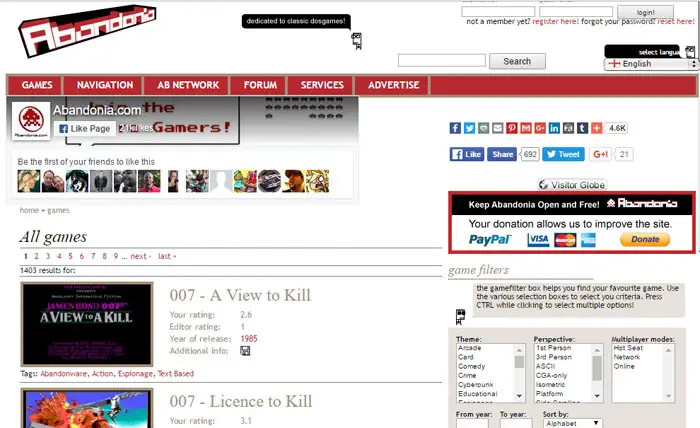
Task: Open the SERVICES menu
Action: [x=322, y=85]
